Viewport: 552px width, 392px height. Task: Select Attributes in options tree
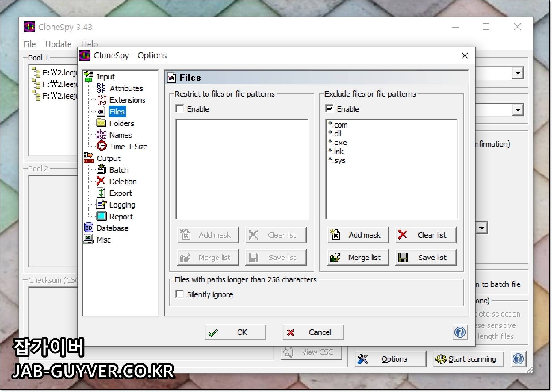[126, 88]
